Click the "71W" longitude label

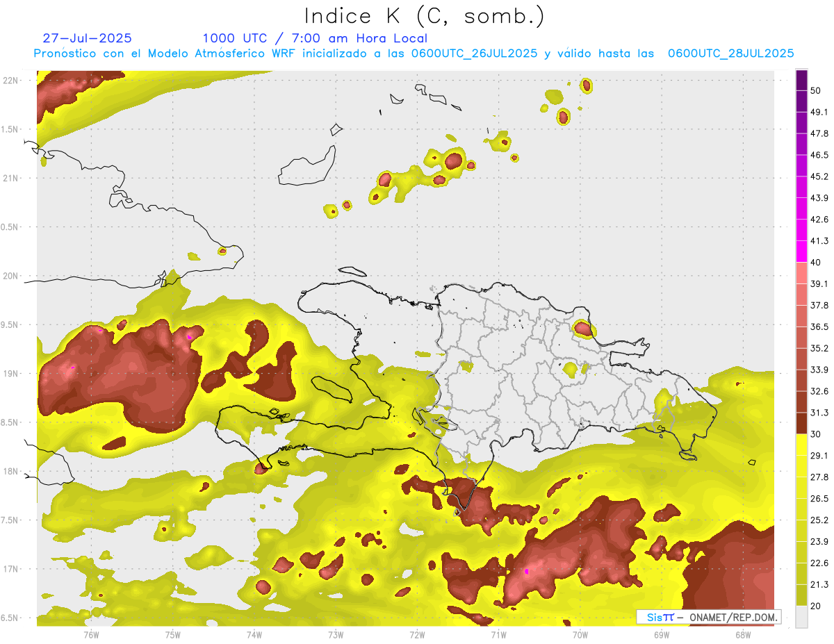pos(498,634)
